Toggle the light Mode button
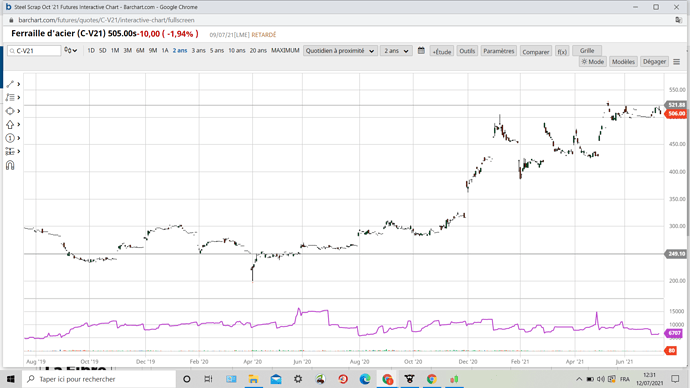The height and width of the screenshot is (388, 690). pyautogui.click(x=593, y=62)
